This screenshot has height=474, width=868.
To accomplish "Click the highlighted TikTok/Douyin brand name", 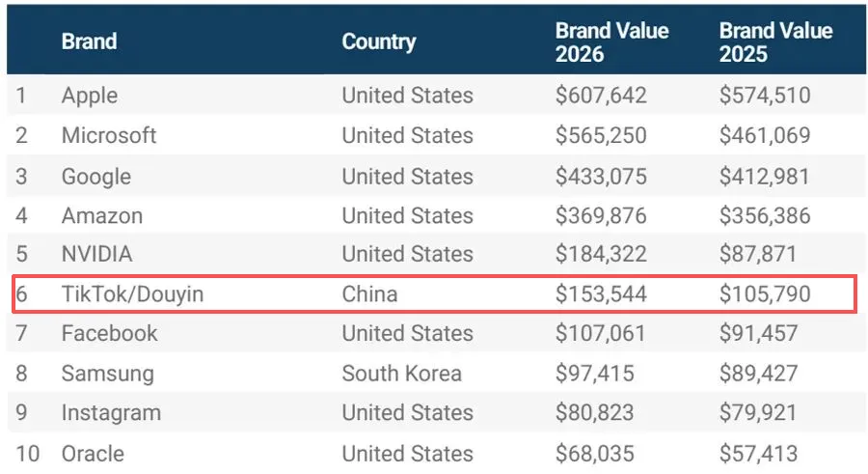I will (x=132, y=293).
